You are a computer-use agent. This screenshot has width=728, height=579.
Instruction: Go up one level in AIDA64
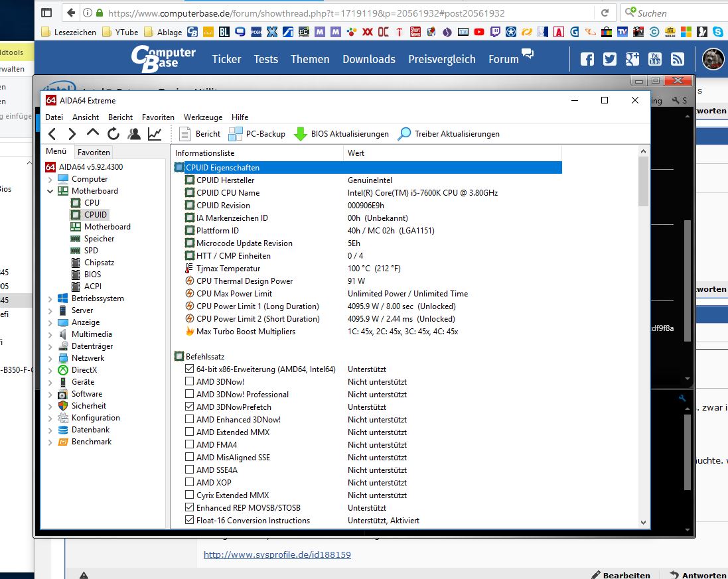click(92, 133)
